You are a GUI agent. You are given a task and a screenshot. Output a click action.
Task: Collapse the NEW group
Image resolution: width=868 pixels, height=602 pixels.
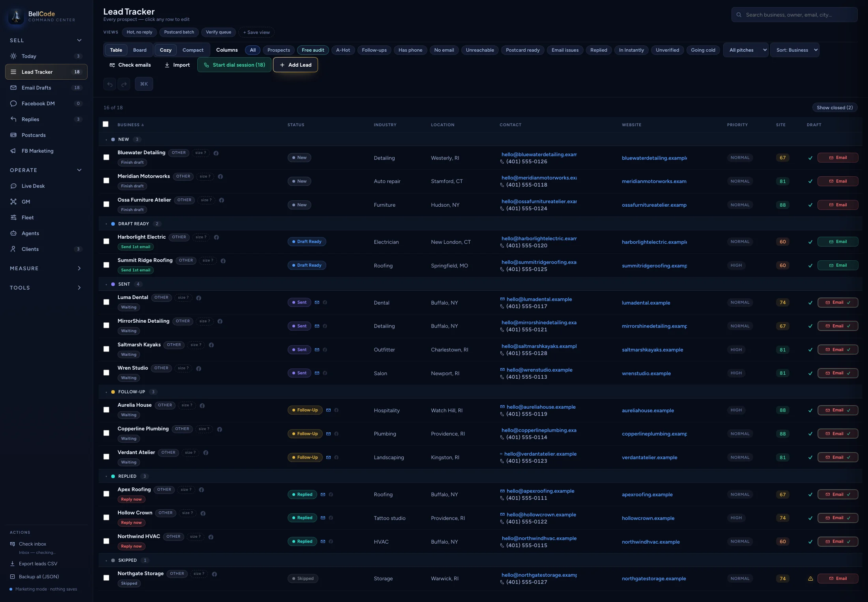coord(106,140)
